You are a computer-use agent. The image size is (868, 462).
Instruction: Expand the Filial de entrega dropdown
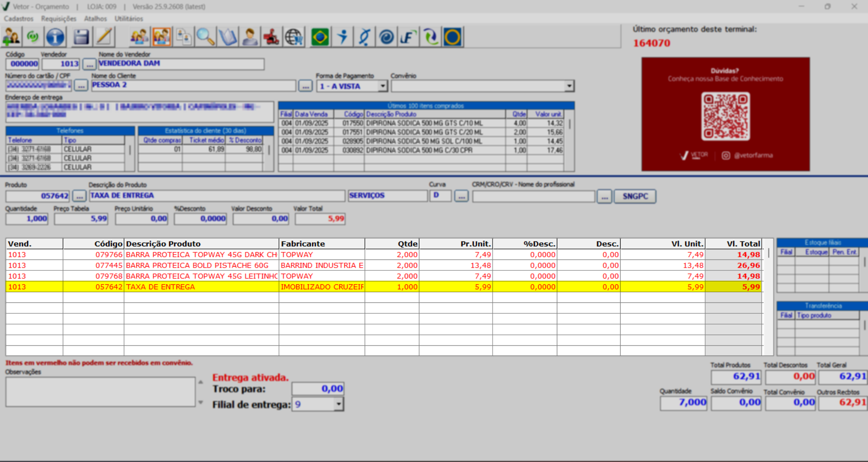[338, 404]
